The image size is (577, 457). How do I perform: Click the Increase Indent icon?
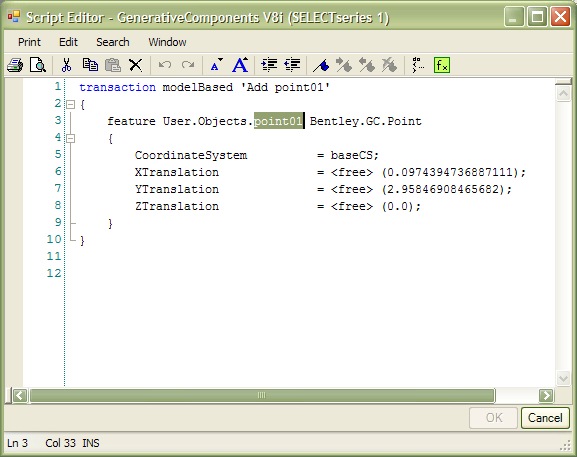(269, 65)
